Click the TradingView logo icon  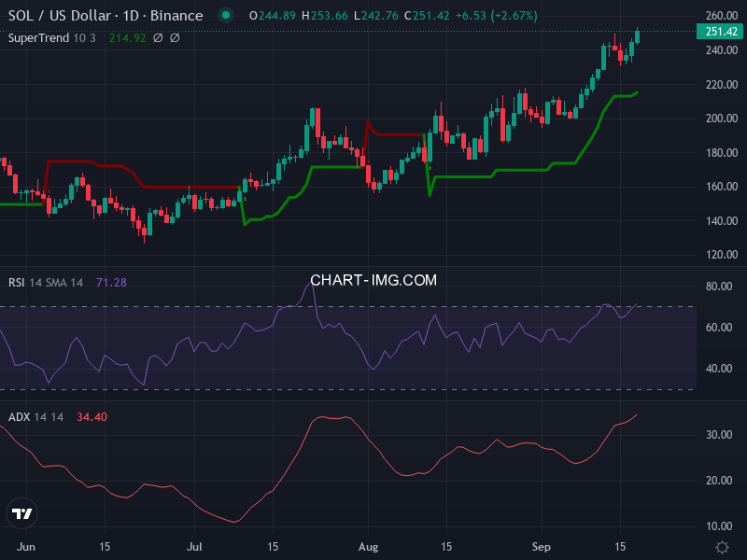[x=22, y=513]
